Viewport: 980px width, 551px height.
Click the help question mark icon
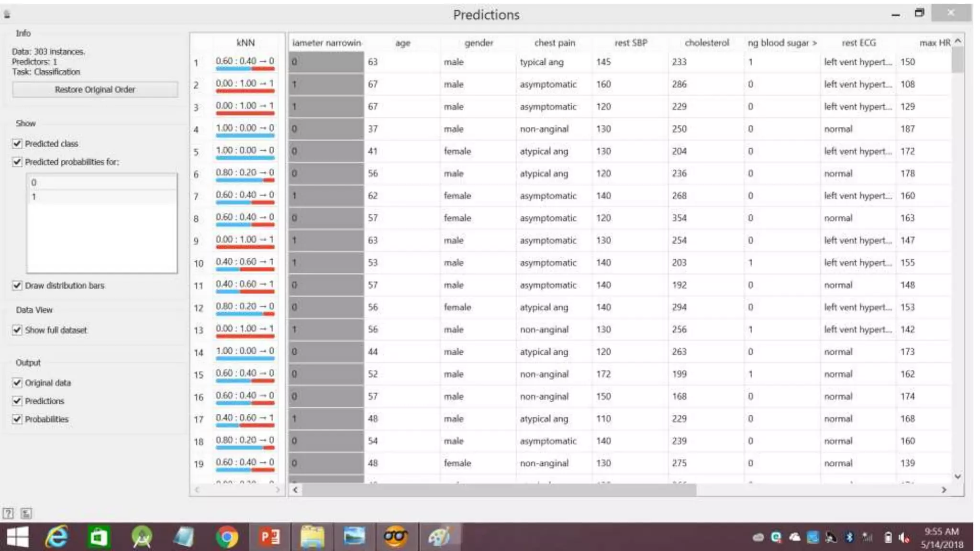click(8, 514)
